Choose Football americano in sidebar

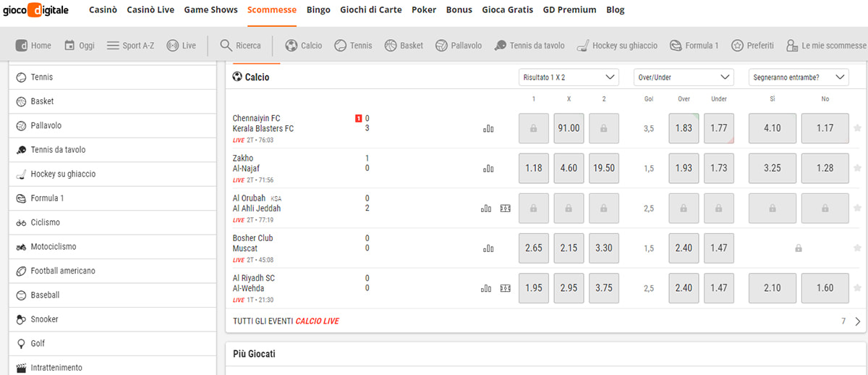112,271
